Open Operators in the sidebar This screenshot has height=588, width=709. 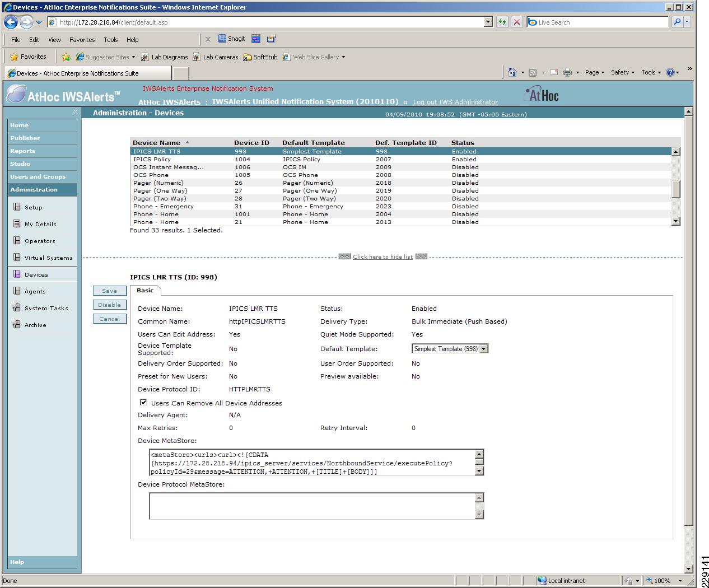[x=40, y=241]
